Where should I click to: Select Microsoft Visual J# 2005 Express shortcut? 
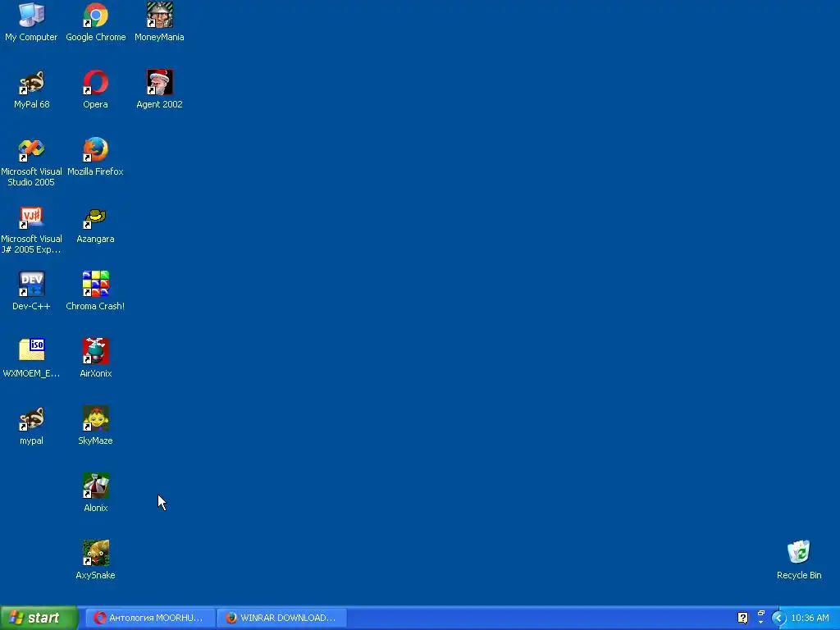coord(31,230)
